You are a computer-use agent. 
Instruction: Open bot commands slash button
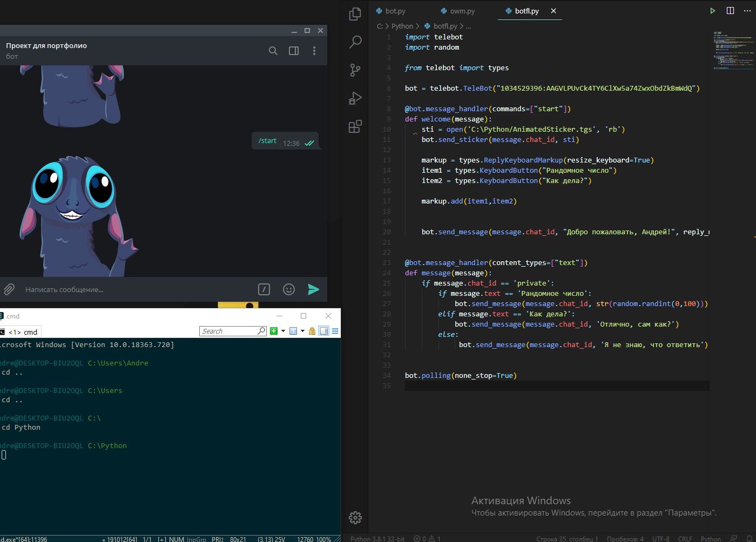pos(264,289)
